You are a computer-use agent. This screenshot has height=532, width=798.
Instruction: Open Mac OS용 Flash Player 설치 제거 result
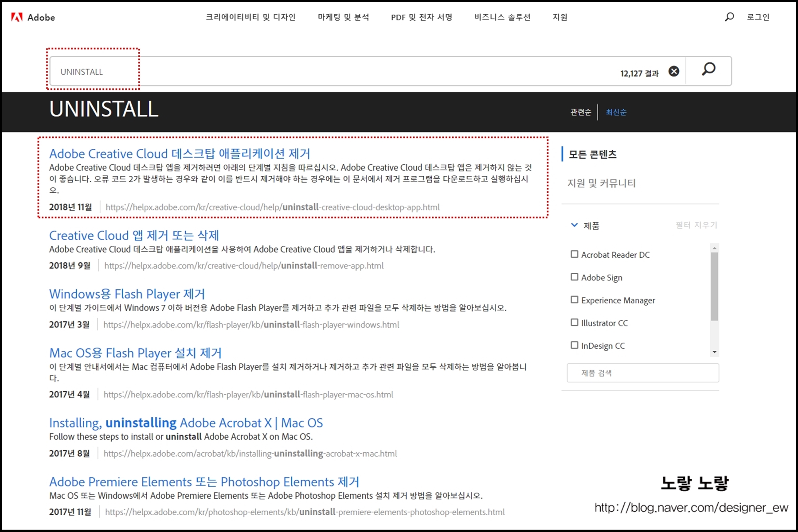tap(135, 353)
